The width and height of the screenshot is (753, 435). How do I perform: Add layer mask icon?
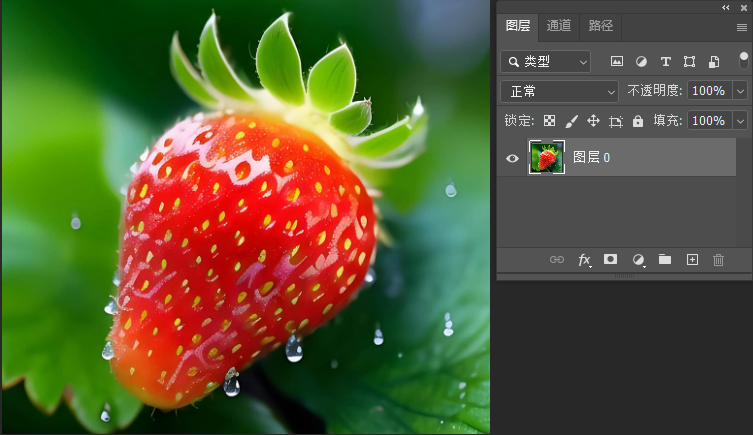click(610, 259)
